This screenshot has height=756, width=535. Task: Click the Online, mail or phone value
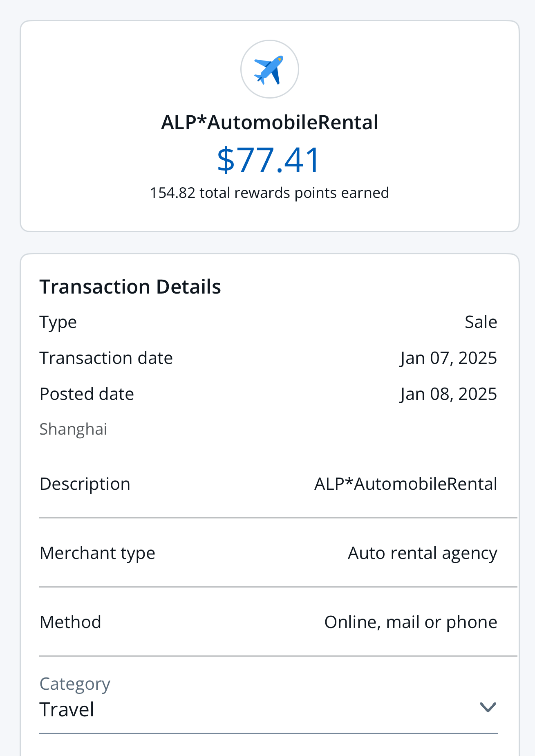coord(411,622)
